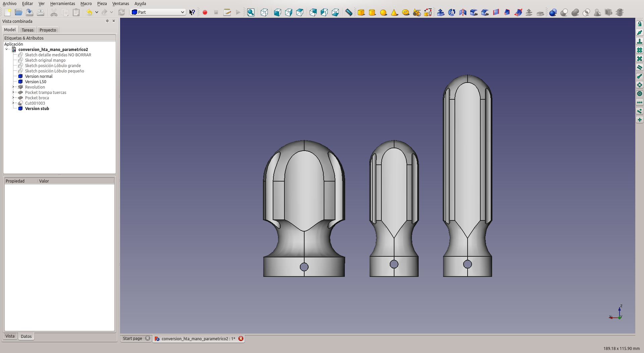Toggle snap lock on/off
This screenshot has width=644, height=353.
point(640,24)
